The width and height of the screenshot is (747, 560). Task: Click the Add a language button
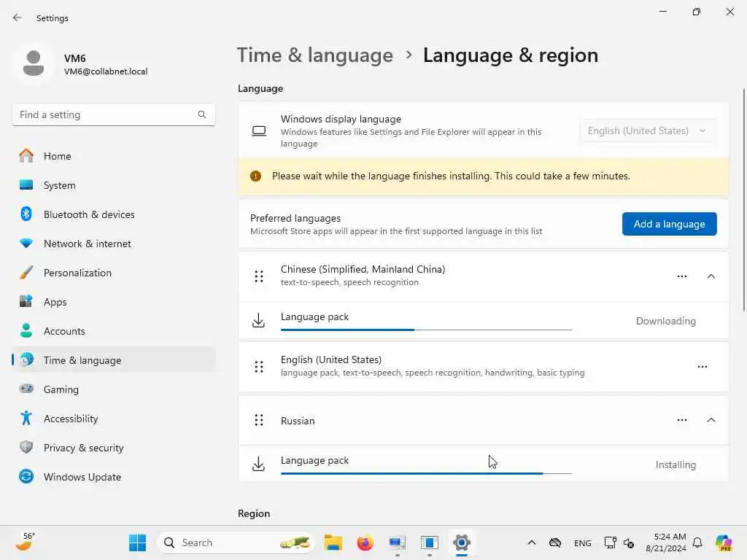click(x=669, y=224)
